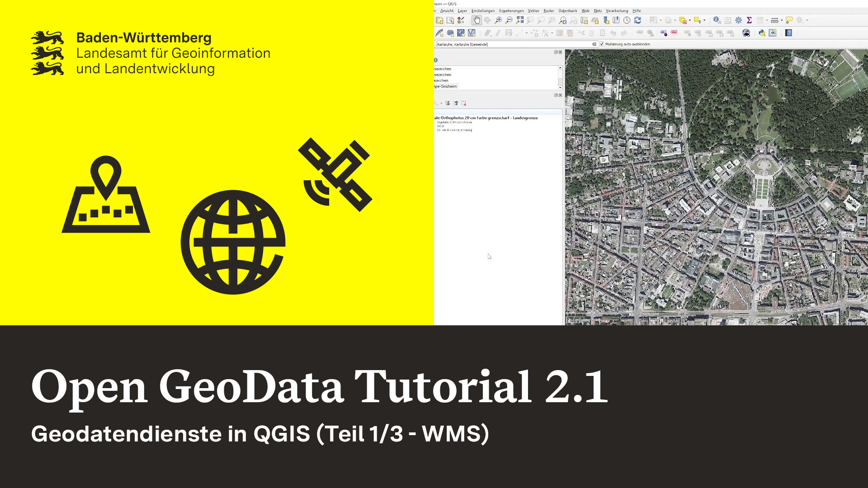Open the Temporal Controller clock icon
This screenshot has height=488, width=868.
tap(627, 21)
